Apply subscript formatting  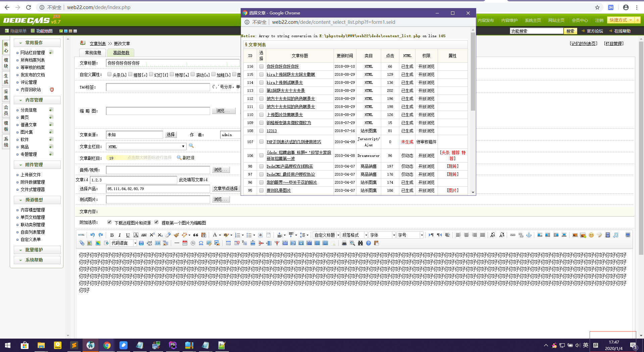(x=160, y=235)
